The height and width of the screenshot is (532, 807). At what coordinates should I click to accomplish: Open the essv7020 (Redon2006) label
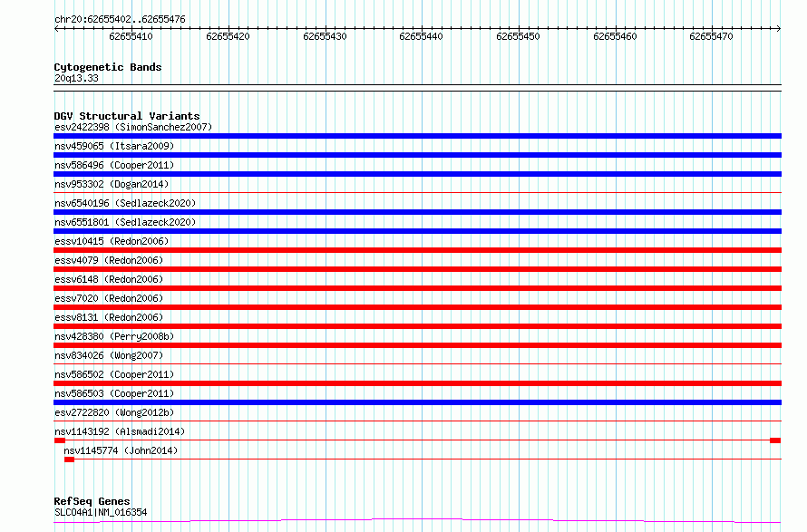109,298
